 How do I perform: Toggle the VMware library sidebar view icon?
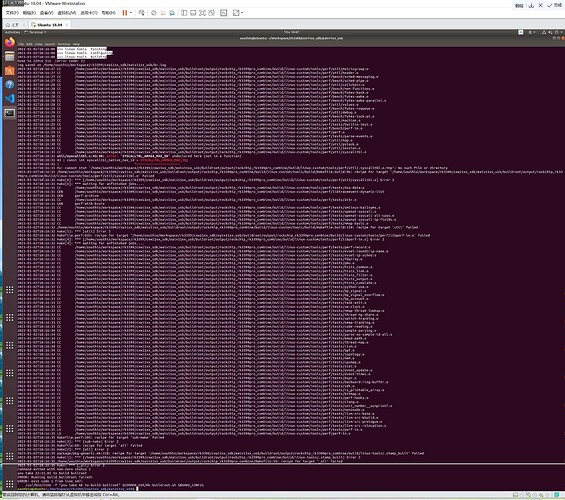pyautogui.click(x=184, y=13)
